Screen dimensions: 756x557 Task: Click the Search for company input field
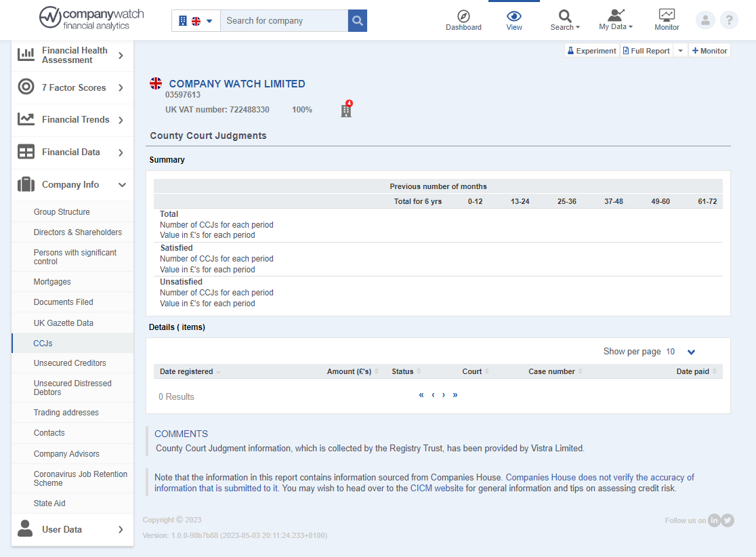tap(284, 21)
